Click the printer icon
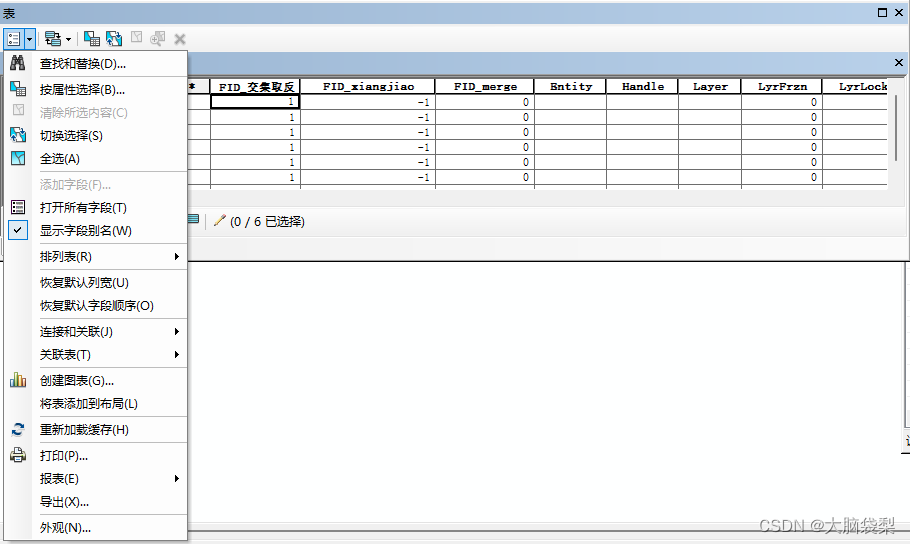 point(18,455)
